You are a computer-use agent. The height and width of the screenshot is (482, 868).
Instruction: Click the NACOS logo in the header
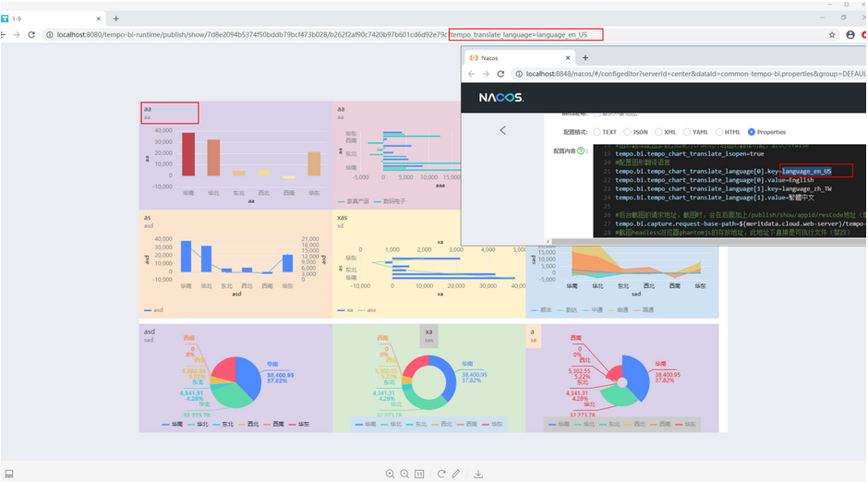pyautogui.click(x=501, y=97)
